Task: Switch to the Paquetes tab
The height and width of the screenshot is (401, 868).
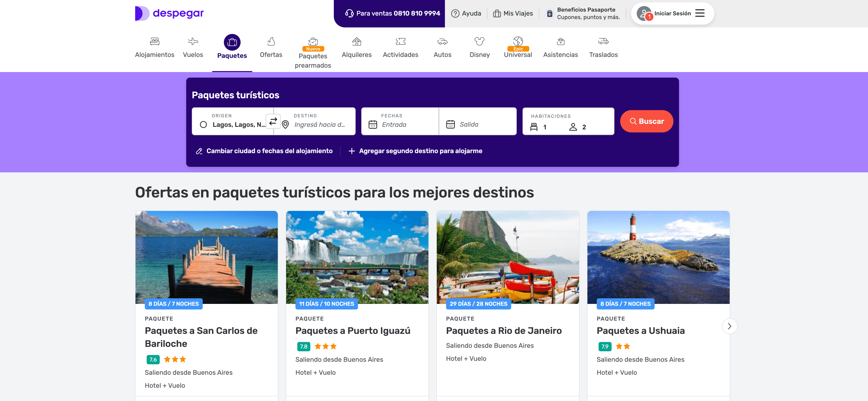Action: 232,47
